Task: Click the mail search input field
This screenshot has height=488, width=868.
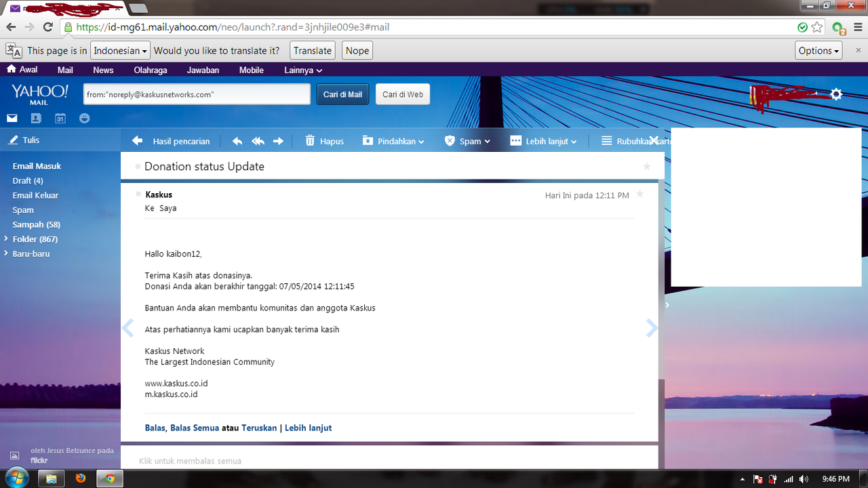Action: (x=197, y=94)
